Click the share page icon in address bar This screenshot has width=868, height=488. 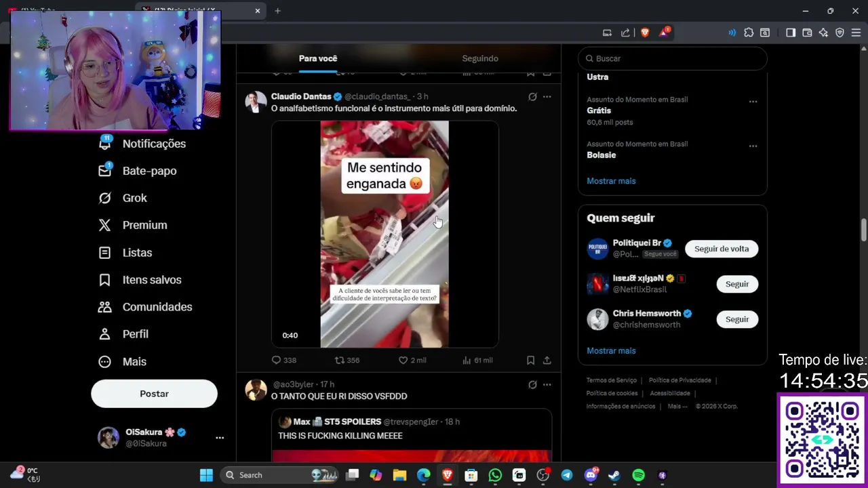(625, 33)
